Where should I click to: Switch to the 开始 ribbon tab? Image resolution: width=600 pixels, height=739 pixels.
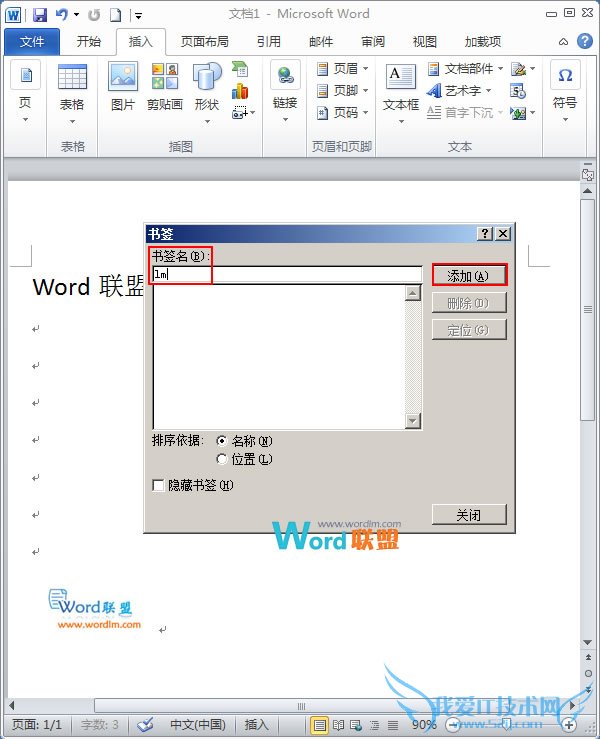(x=89, y=42)
